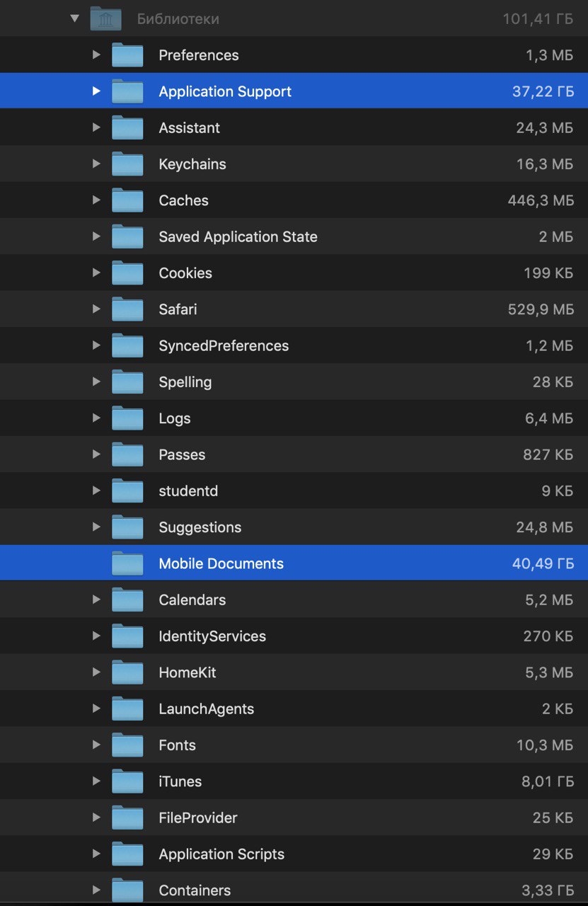Click the Suggestions folder icon

coord(127,527)
